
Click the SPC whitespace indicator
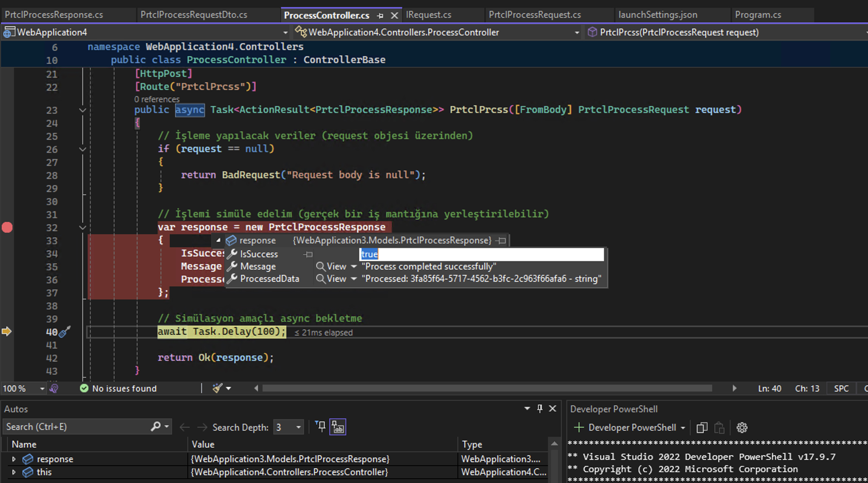[x=841, y=389]
